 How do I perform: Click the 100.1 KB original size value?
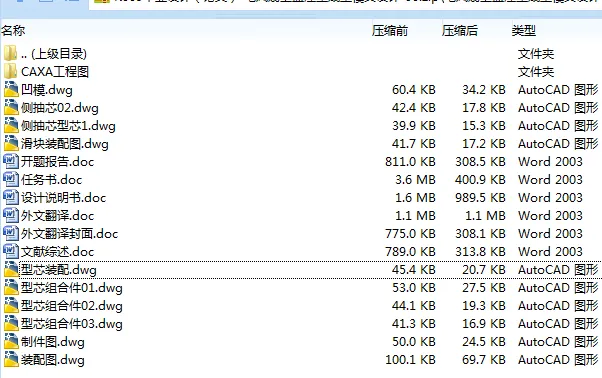410,360
